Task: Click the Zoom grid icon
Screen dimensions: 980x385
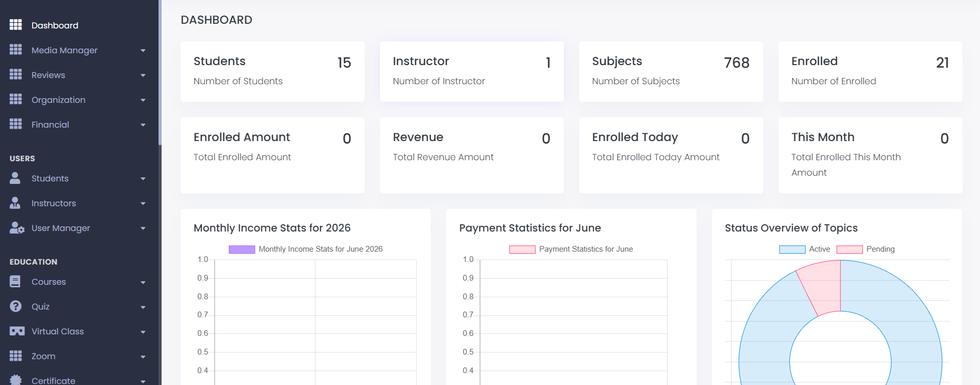Action: 15,356
